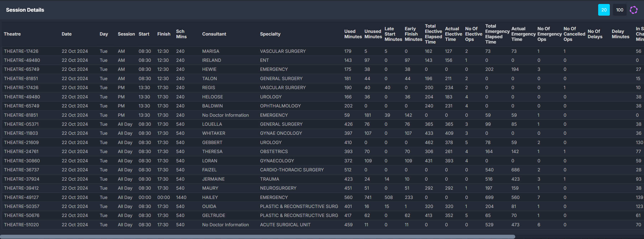
Task: Switch to 100 rows per page
Action: pyautogui.click(x=619, y=10)
